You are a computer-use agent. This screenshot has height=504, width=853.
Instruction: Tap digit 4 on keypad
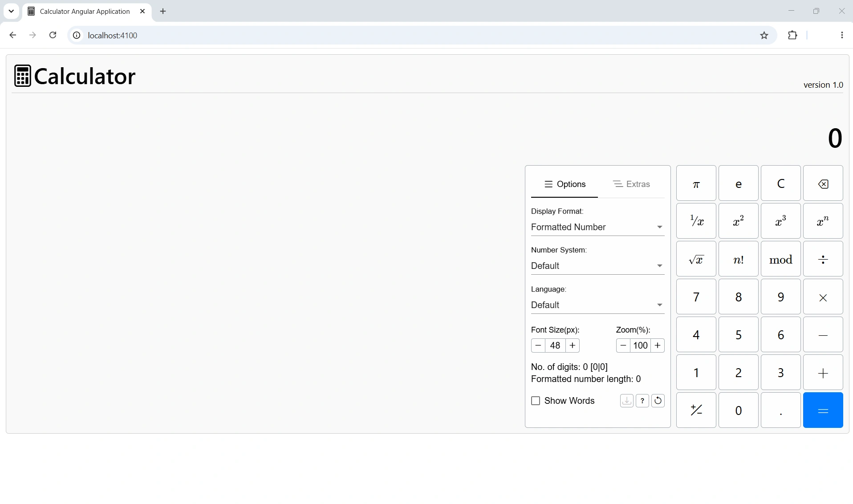point(696,335)
